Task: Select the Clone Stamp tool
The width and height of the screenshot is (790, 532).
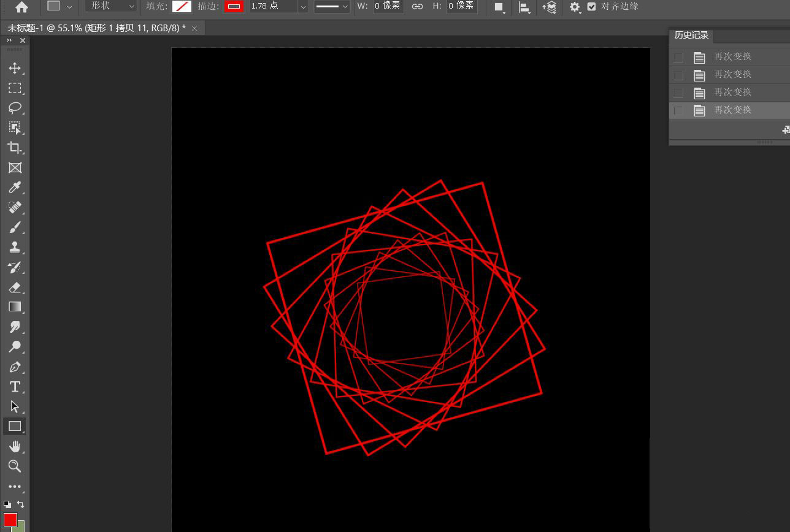Action: 15,247
